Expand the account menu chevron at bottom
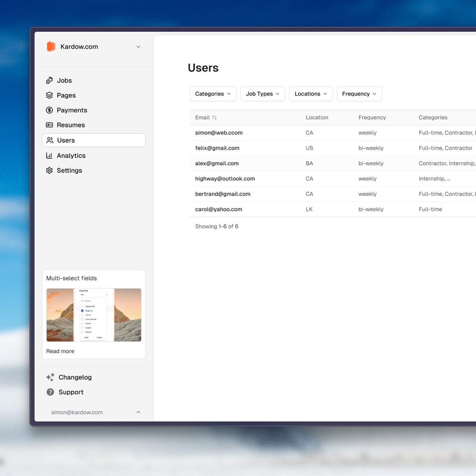The height and width of the screenshot is (476, 476). coord(138,412)
